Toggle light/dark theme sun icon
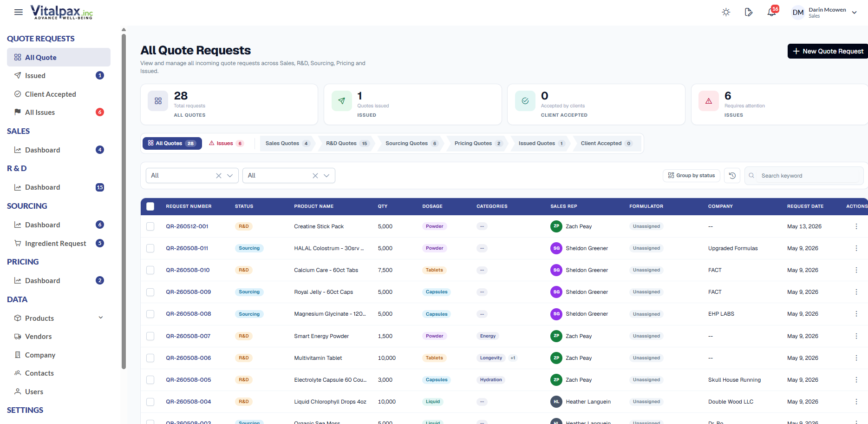Image resolution: width=868 pixels, height=424 pixels. point(726,12)
